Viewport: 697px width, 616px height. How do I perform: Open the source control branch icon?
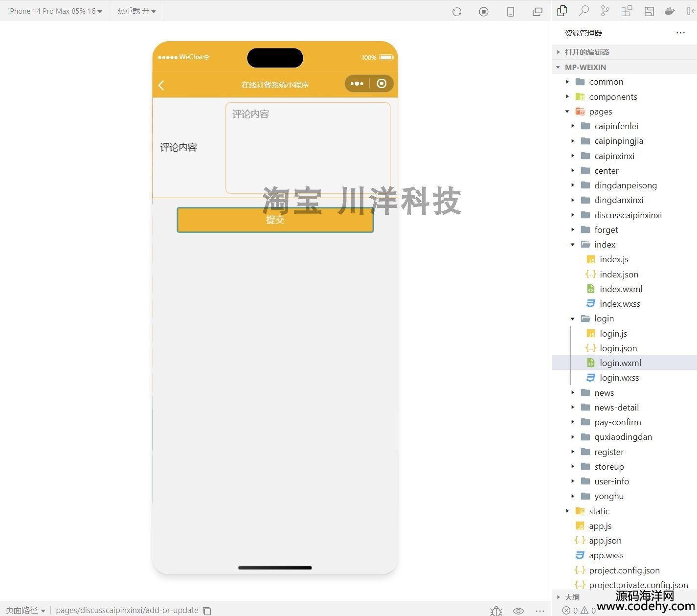click(605, 11)
